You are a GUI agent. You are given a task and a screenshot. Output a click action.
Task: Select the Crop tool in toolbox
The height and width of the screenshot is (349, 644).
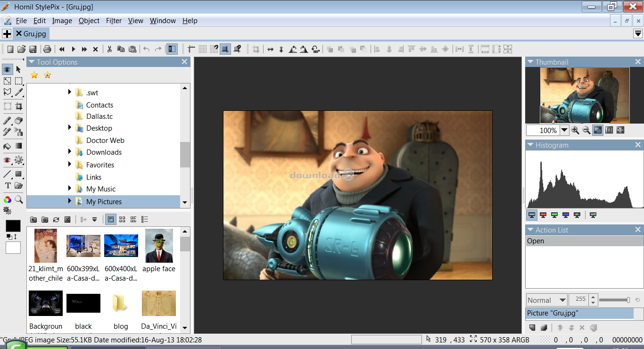click(18, 106)
